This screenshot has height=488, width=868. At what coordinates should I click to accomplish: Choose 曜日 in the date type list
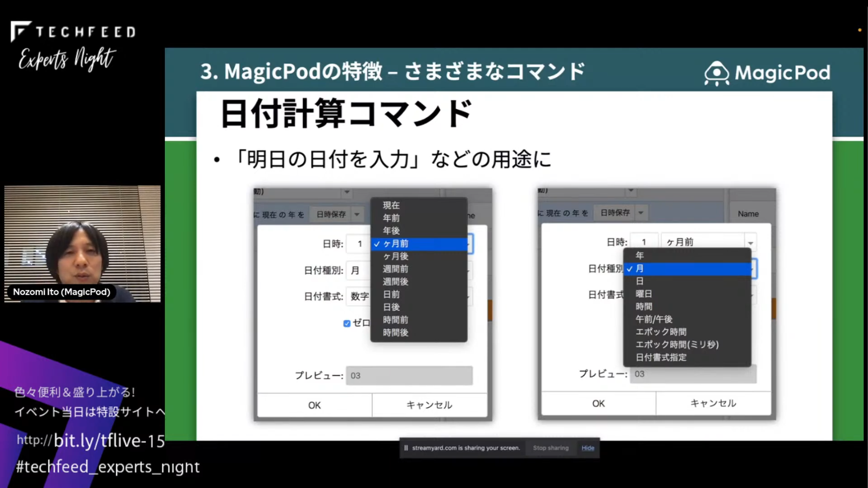[x=687, y=294]
